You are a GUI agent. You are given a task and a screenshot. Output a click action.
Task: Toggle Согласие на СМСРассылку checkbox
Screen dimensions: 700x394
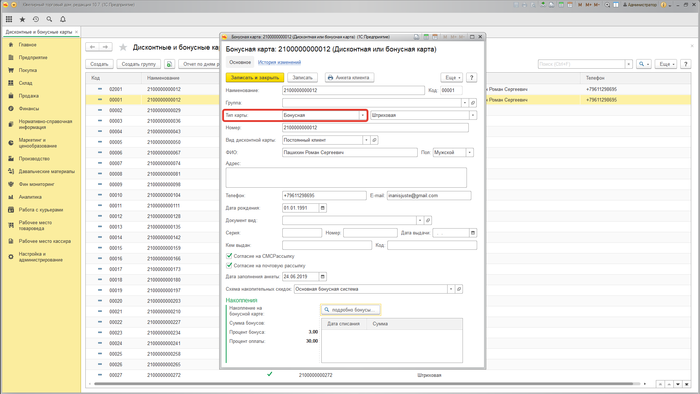click(x=229, y=256)
